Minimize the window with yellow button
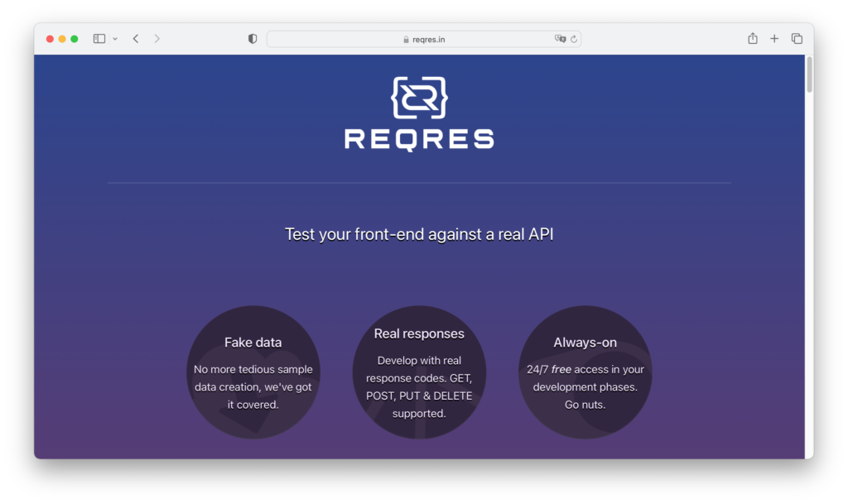The image size is (848, 504). coord(62,39)
